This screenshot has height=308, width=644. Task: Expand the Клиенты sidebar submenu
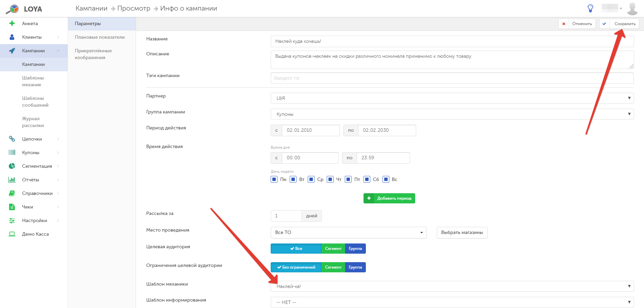click(x=58, y=37)
